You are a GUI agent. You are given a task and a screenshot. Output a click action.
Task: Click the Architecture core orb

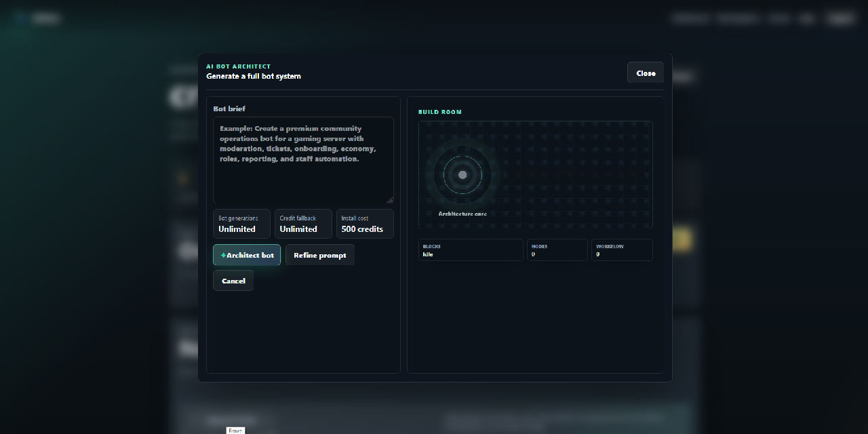(x=462, y=175)
